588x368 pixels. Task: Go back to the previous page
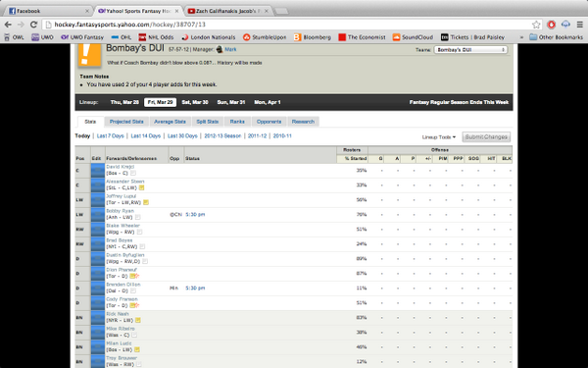pyautogui.click(x=8, y=25)
